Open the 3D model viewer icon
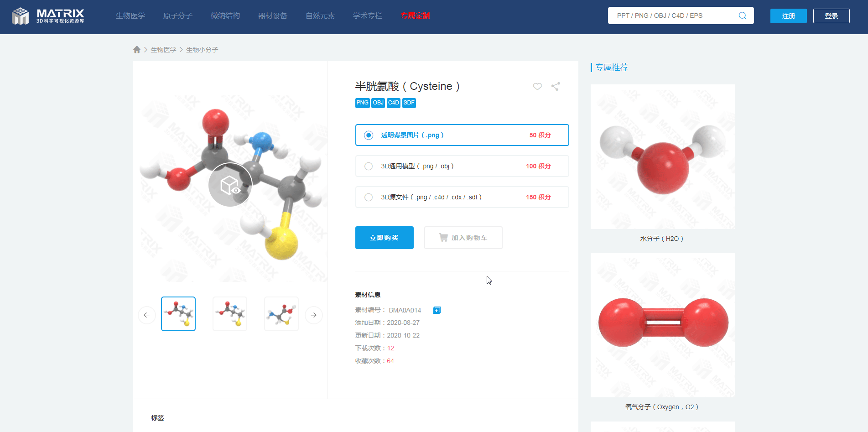868x432 pixels. pos(230,185)
